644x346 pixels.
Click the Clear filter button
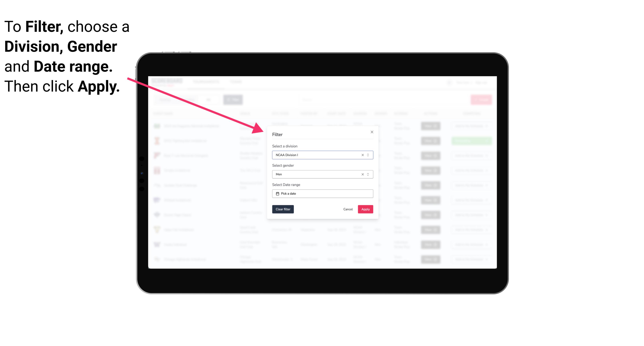click(283, 209)
